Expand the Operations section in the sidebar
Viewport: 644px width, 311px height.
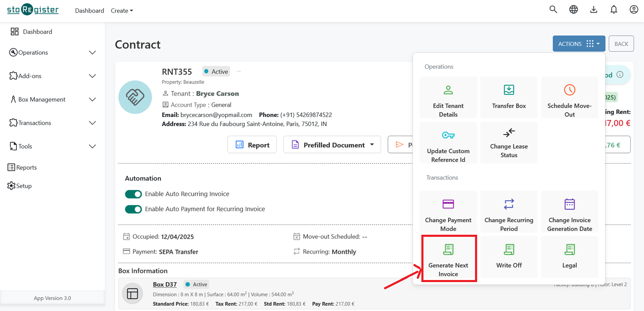[x=52, y=52]
